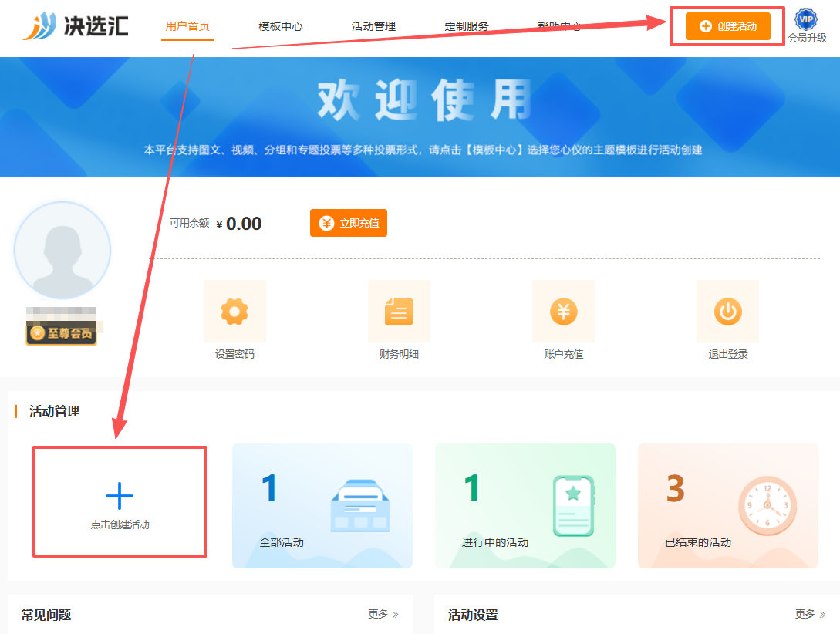
Task: Open the 设置密码 gear icon
Action: pos(234,311)
